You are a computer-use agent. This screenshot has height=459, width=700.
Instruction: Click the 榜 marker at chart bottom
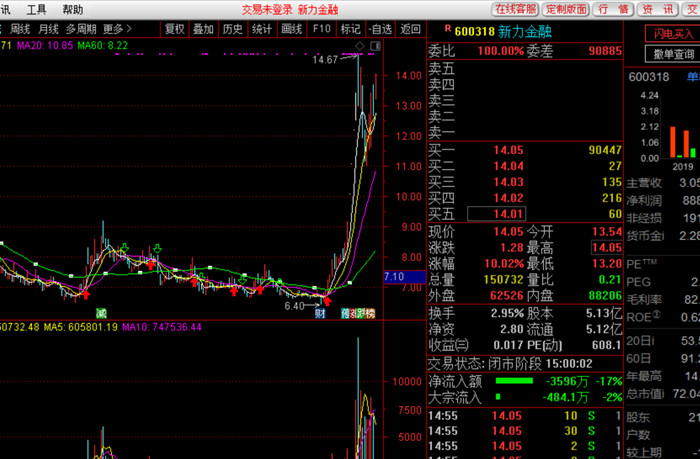click(x=370, y=313)
